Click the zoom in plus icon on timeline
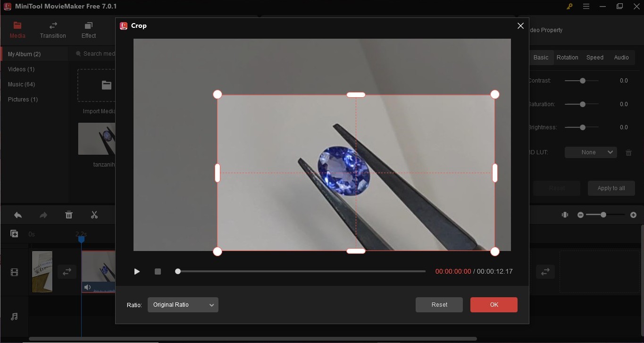This screenshot has width=644, height=343. pyautogui.click(x=633, y=215)
